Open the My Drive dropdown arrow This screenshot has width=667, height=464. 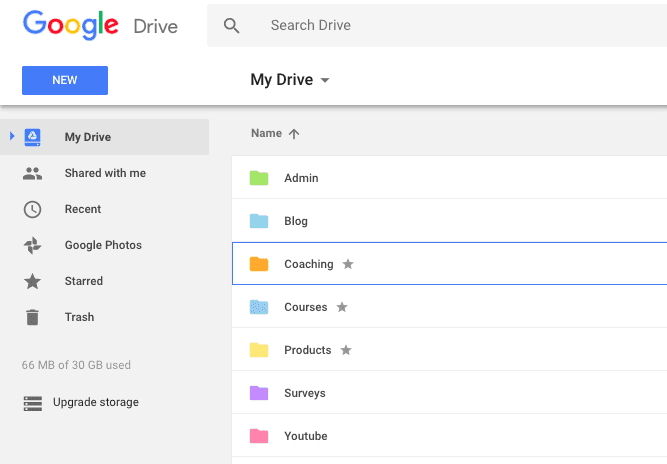click(325, 81)
